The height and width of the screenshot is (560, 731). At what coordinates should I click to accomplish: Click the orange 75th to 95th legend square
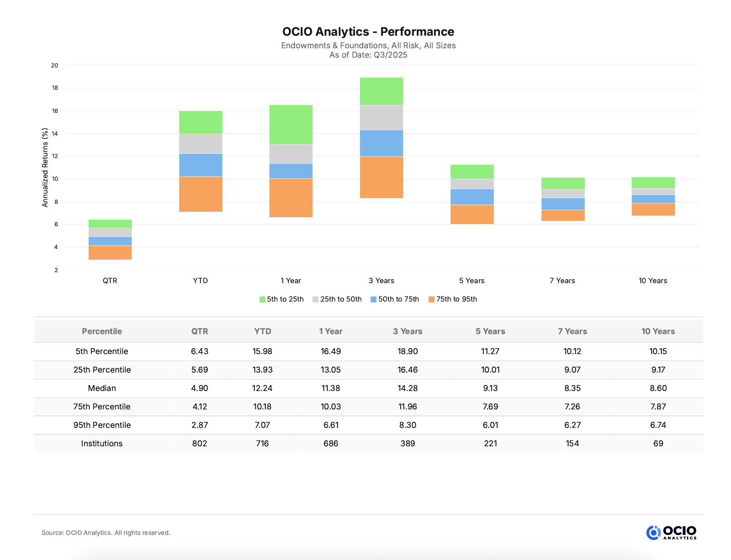coord(431,300)
